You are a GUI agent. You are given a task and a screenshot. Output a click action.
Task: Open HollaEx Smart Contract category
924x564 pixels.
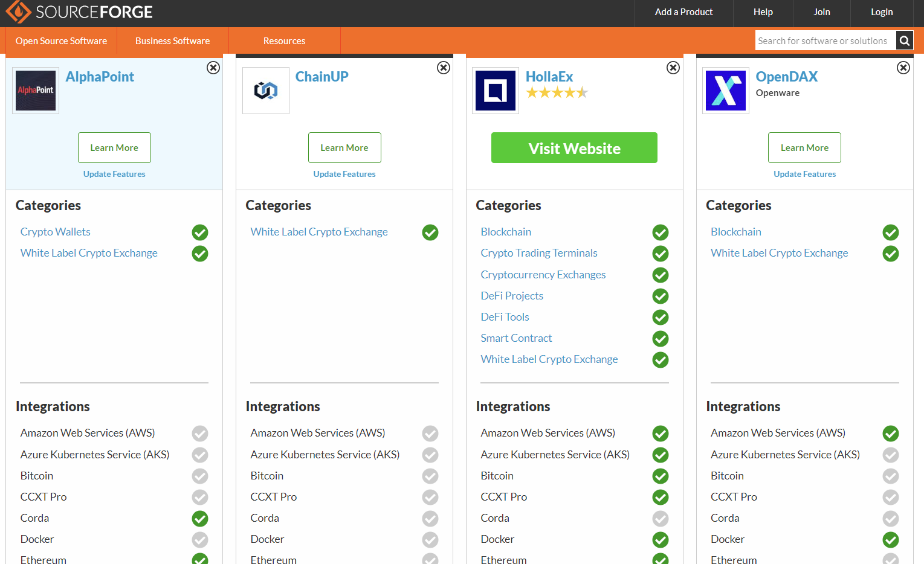click(517, 338)
